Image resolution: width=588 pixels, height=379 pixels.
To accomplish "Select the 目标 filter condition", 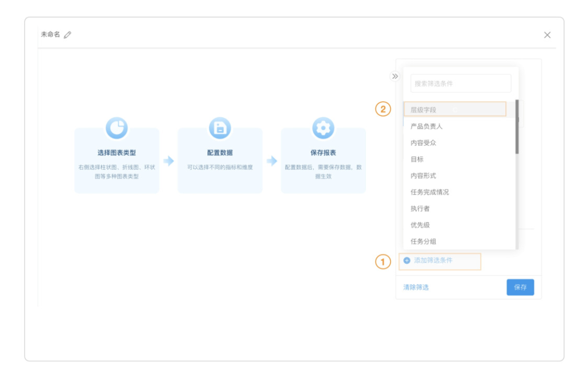I will click(417, 159).
